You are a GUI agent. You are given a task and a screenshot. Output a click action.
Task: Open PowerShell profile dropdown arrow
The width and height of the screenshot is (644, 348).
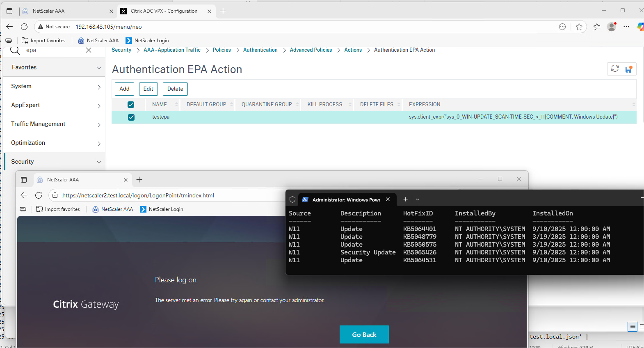(x=418, y=199)
